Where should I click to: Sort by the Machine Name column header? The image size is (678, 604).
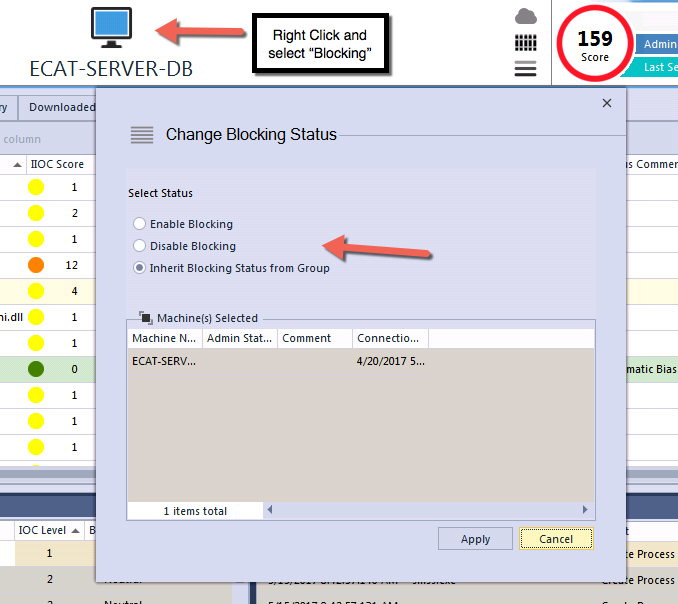pyautogui.click(x=165, y=338)
